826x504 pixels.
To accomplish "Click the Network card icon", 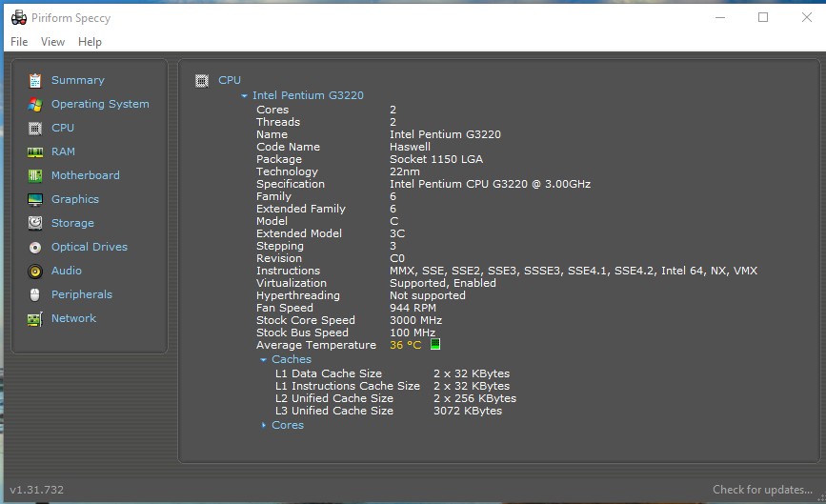I will (x=35, y=319).
